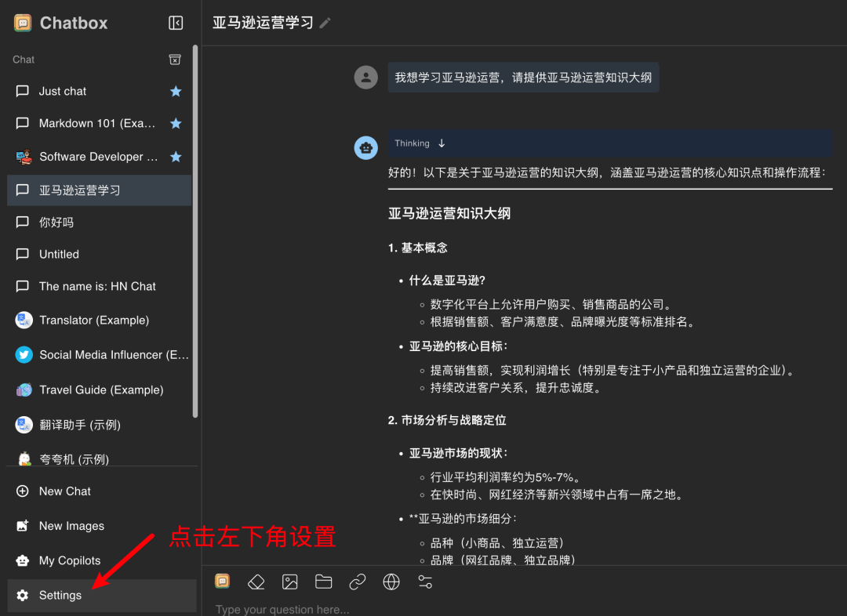Click the sidebar chat list scrollbar

tap(195, 231)
